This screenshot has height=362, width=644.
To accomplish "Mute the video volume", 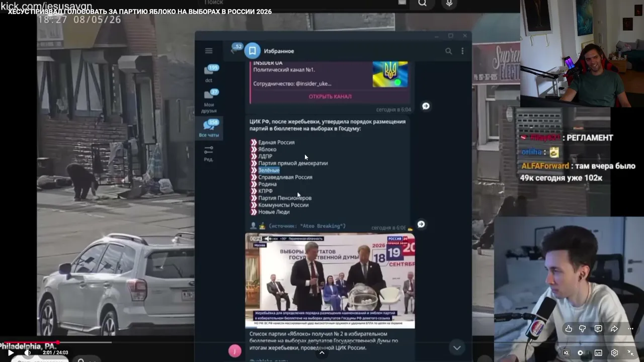I will coord(27,352).
